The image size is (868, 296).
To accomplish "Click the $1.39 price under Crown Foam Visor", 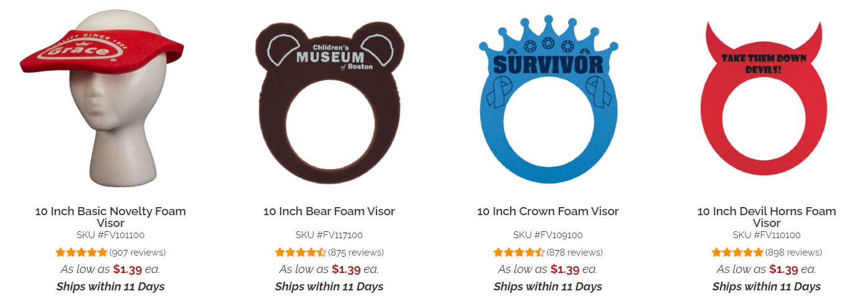I will [x=565, y=269].
